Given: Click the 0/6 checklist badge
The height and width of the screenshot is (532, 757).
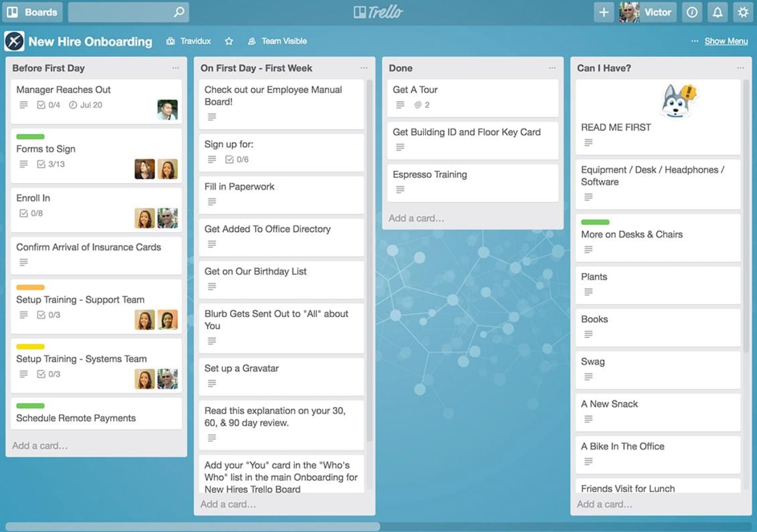Looking at the screenshot, I should tap(237, 159).
